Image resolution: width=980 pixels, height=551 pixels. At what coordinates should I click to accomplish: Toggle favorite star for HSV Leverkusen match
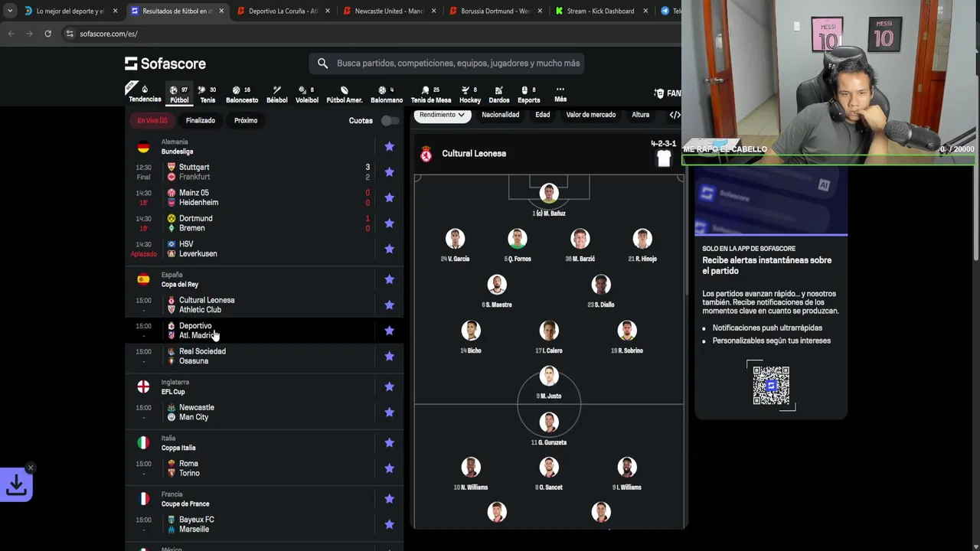tap(389, 249)
